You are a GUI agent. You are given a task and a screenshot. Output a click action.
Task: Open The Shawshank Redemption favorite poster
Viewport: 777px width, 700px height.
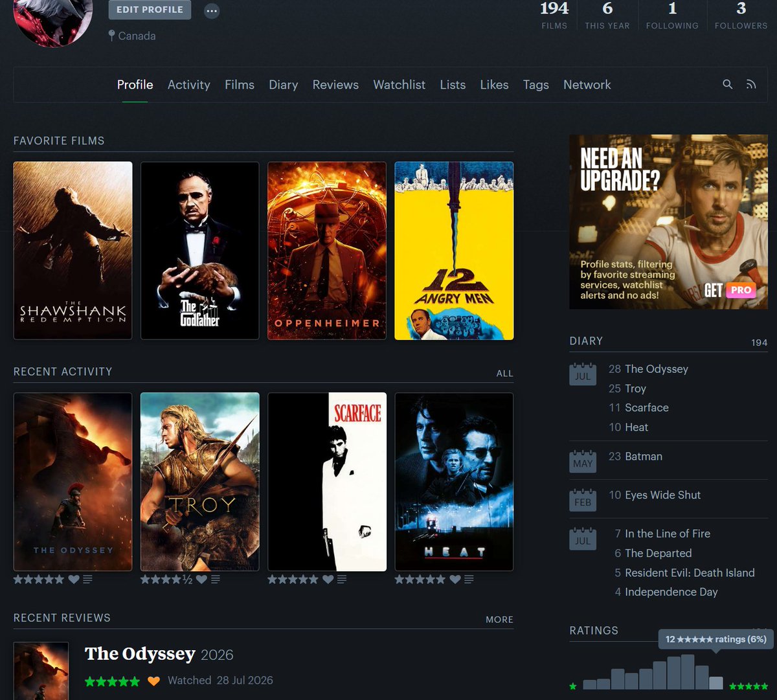[73, 251]
